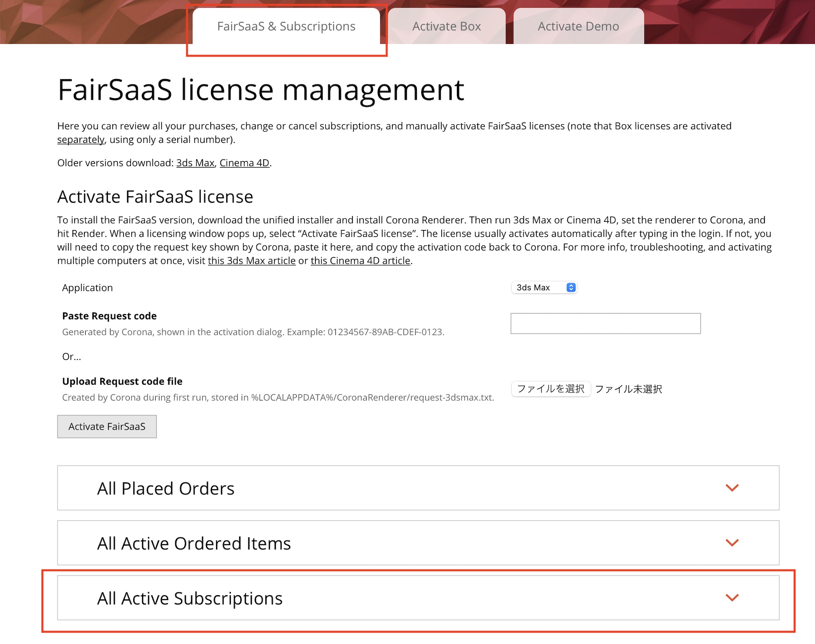The width and height of the screenshot is (815, 644).
Task: Expand the All Placed Orders section
Action: [165, 488]
